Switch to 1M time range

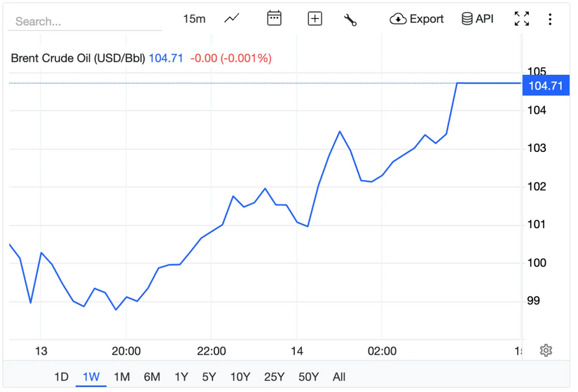click(x=121, y=377)
